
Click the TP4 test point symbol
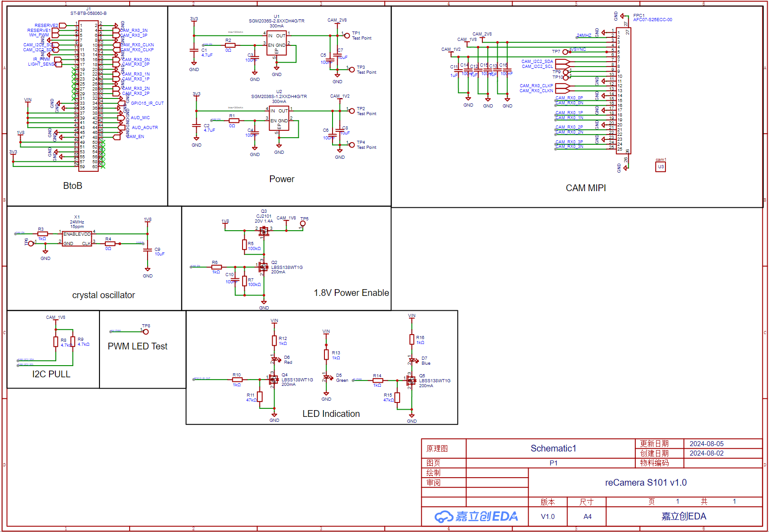click(x=352, y=145)
